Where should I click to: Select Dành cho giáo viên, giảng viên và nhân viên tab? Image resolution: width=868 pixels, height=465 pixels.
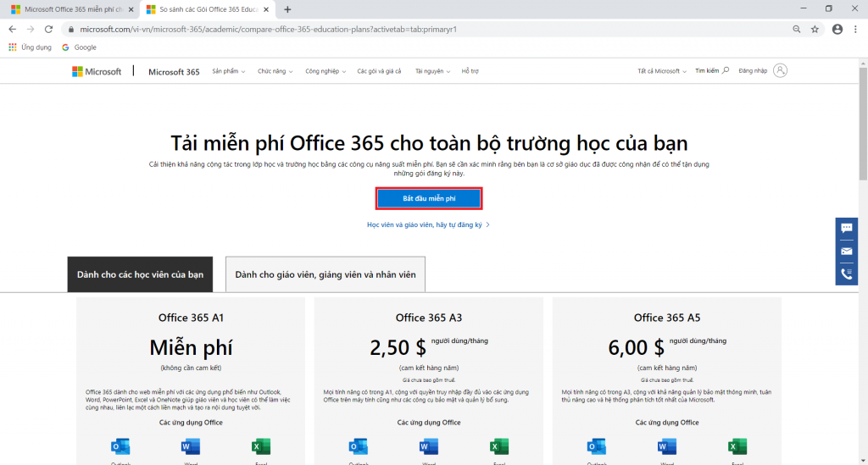tap(325, 274)
